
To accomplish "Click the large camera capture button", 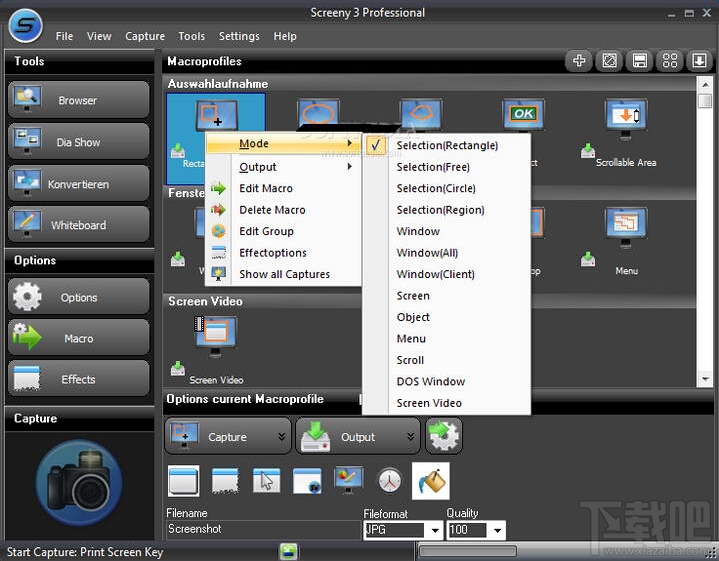I will (x=79, y=483).
